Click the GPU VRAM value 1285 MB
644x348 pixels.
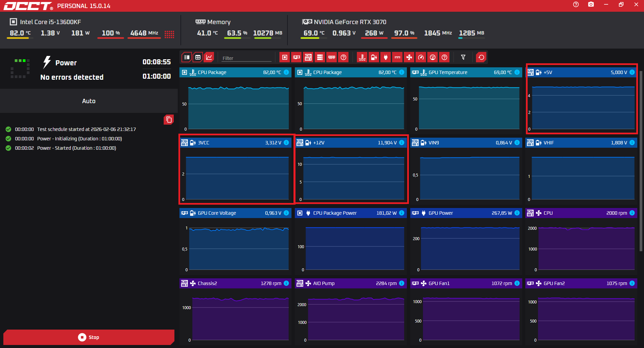click(472, 33)
